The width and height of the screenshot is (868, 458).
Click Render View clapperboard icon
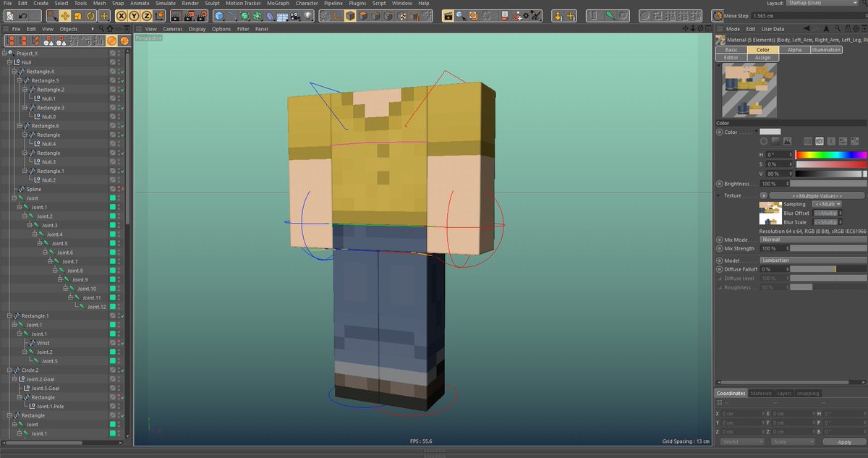tap(176, 15)
